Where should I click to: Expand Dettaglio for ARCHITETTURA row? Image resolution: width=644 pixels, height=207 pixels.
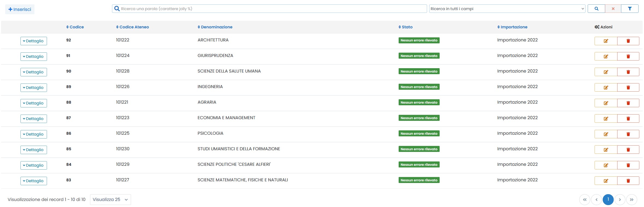coord(34,41)
